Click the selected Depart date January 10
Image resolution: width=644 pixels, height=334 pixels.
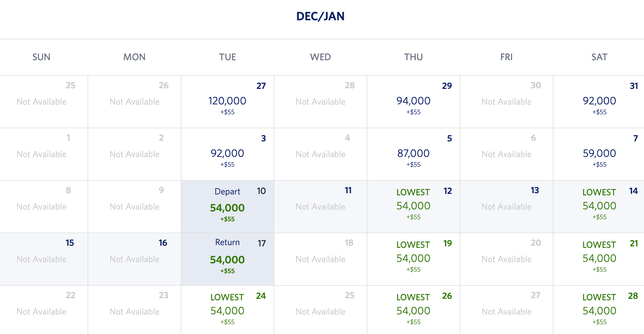click(227, 206)
